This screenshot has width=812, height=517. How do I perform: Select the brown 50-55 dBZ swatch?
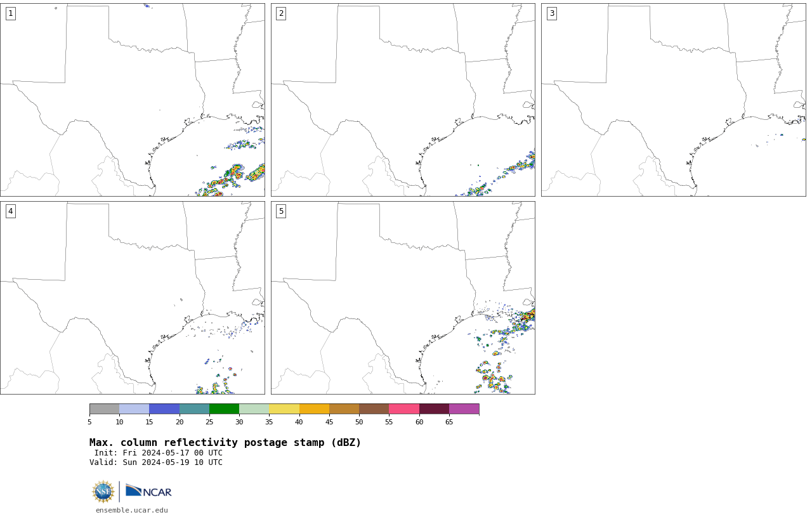tap(374, 409)
